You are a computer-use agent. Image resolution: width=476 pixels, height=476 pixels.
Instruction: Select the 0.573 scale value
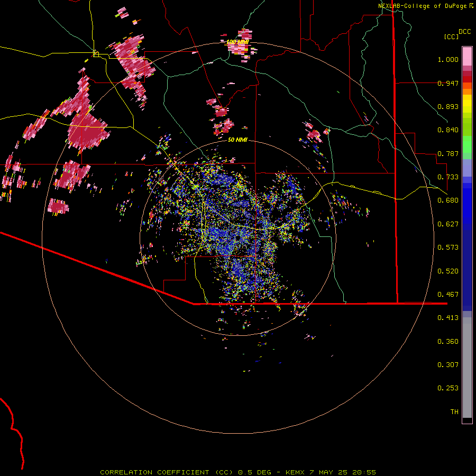coord(448,248)
